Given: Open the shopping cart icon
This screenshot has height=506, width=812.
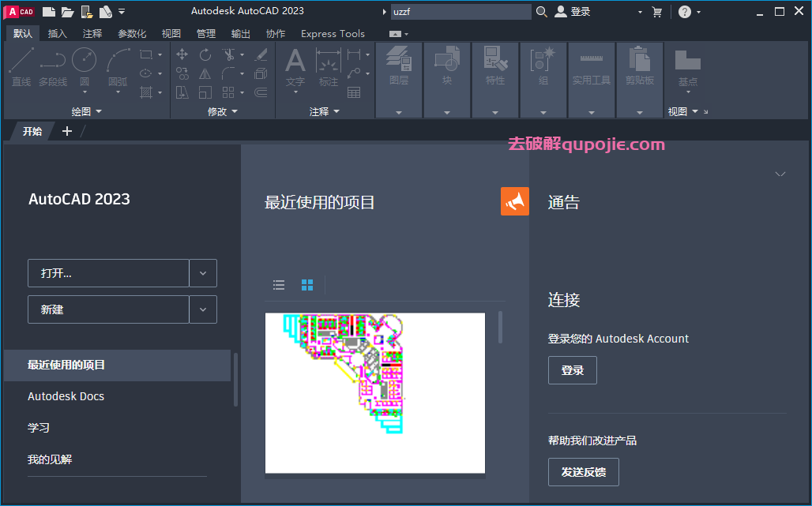Looking at the screenshot, I should (656, 11).
